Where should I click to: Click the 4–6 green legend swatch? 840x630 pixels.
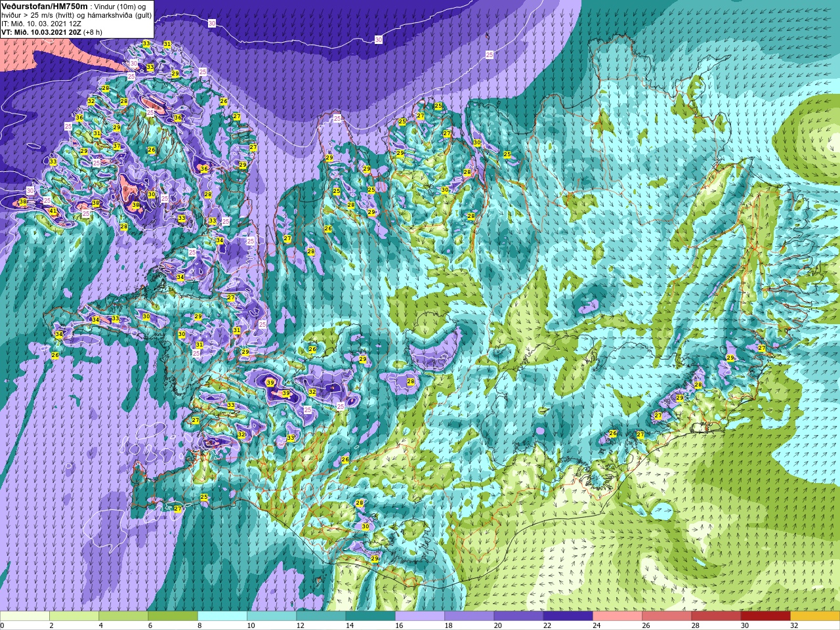[x=123, y=616]
